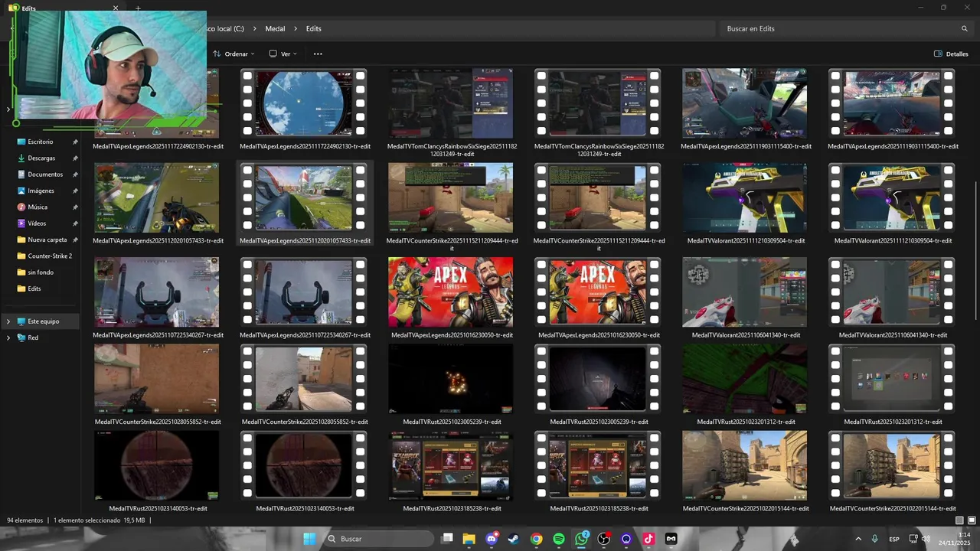Open TikTok app in taskbar
Image resolution: width=980 pixels, height=551 pixels.
(648, 539)
